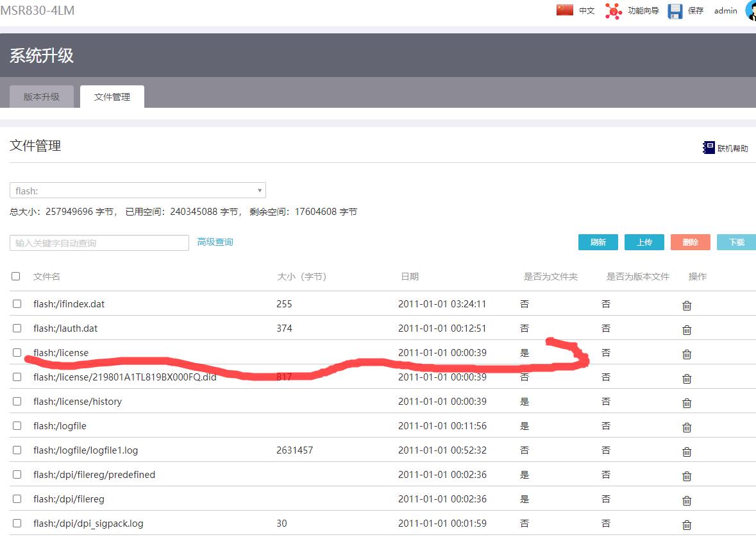Click the file name flash:/dpi/dpi_sigpack.log
The height and width of the screenshot is (537, 756).
88,523
